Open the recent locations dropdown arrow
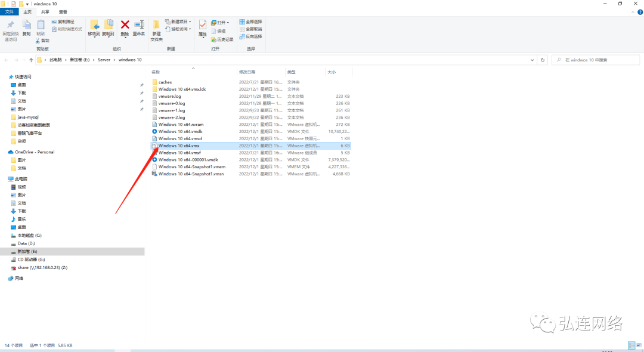The height and width of the screenshot is (352, 644). pyautogui.click(x=24, y=60)
